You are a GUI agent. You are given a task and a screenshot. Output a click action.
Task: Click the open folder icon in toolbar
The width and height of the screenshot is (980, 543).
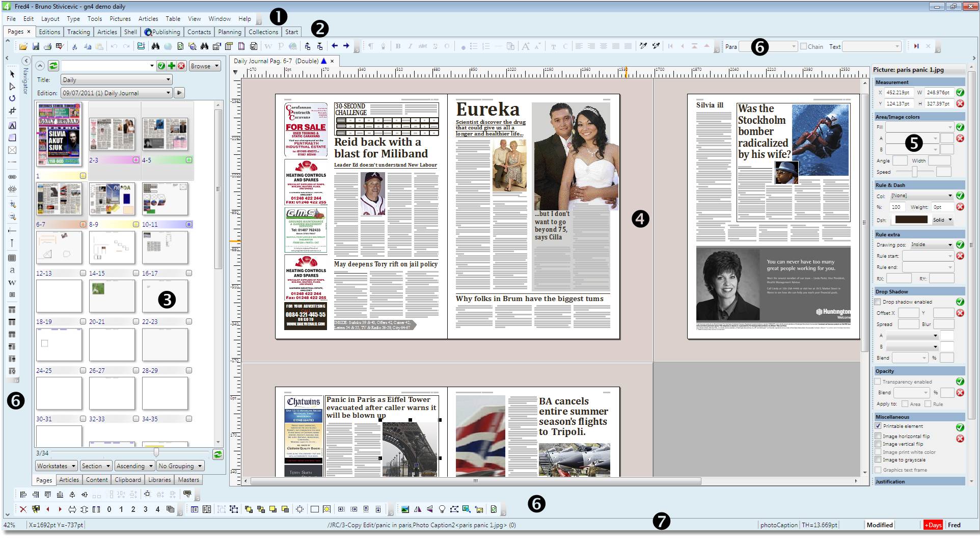point(23,46)
